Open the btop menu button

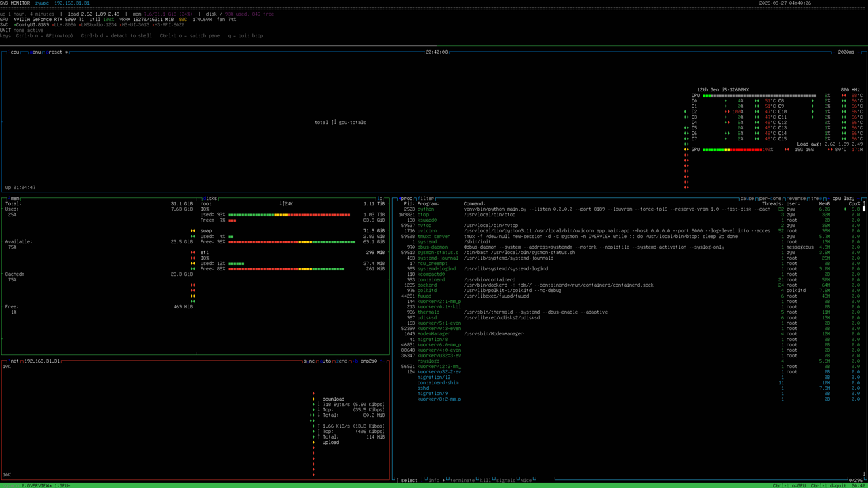(35, 52)
